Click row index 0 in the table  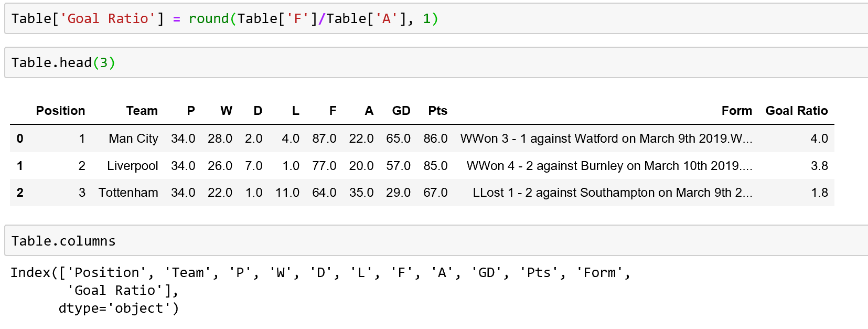20,139
